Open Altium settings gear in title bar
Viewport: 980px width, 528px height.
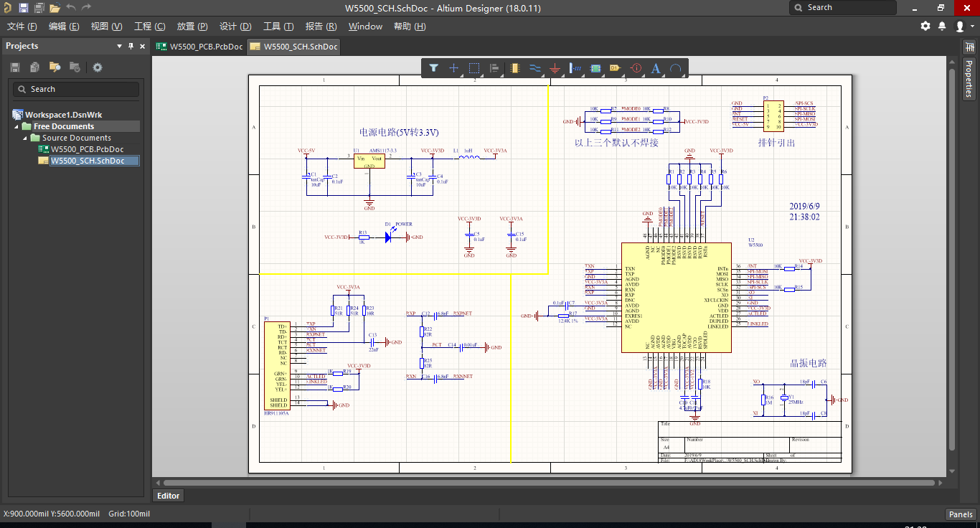925,26
